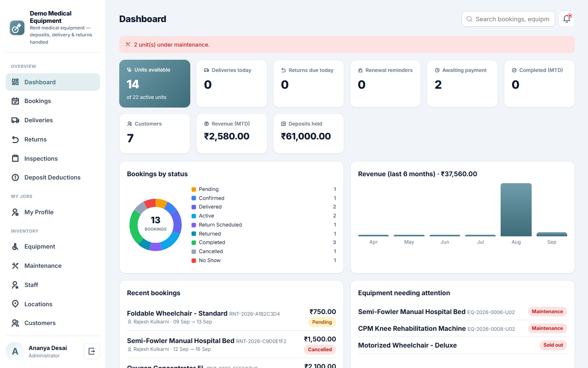The image size is (588, 368).
Task: Click the Deposit Deductions alert icon
Action: 16,177
